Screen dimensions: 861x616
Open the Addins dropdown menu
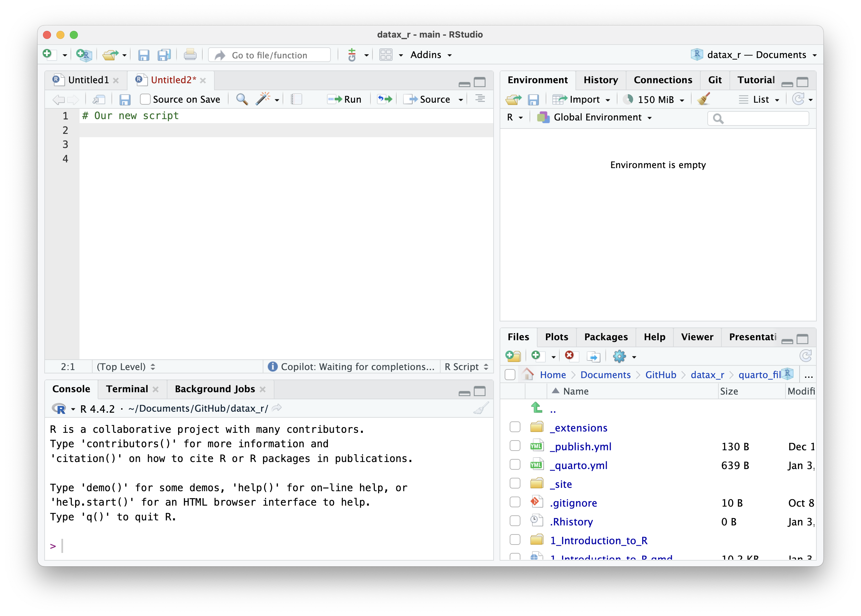[x=431, y=55]
